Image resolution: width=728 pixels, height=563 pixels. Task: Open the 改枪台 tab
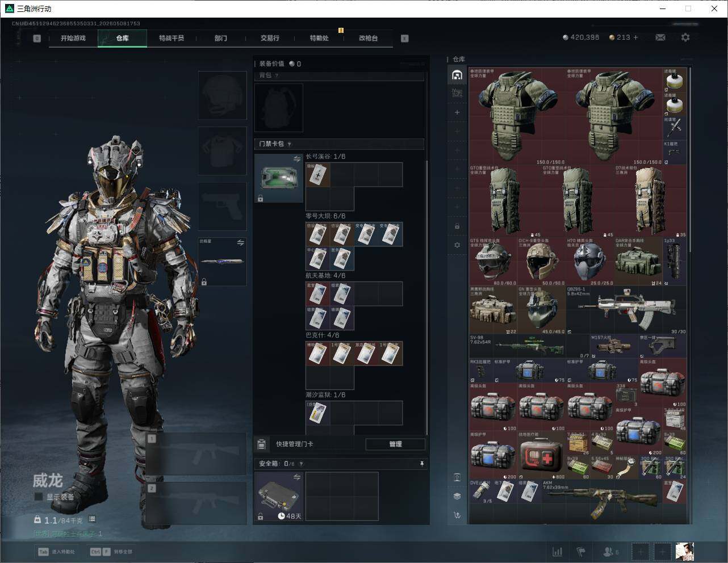(x=368, y=38)
